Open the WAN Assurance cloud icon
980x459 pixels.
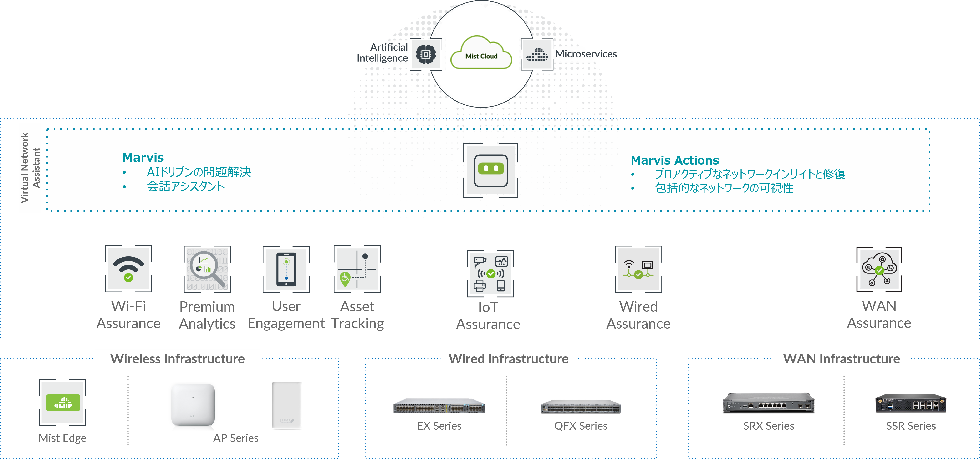(879, 269)
